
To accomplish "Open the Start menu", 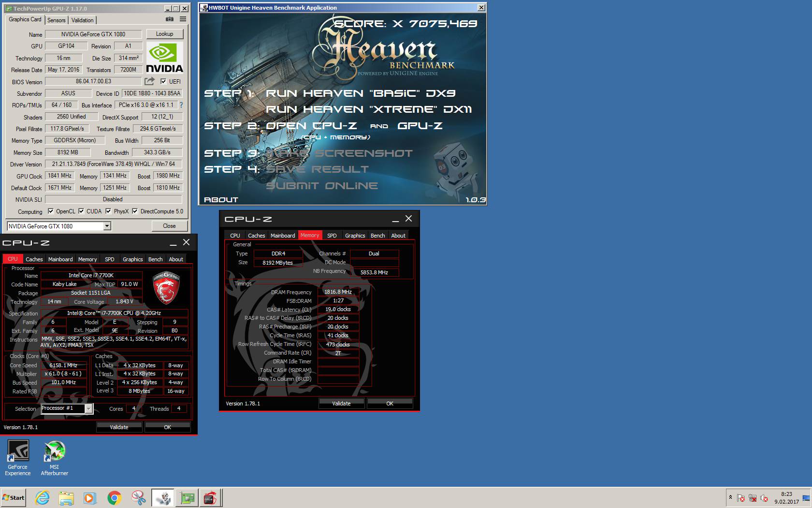I will (x=14, y=498).
